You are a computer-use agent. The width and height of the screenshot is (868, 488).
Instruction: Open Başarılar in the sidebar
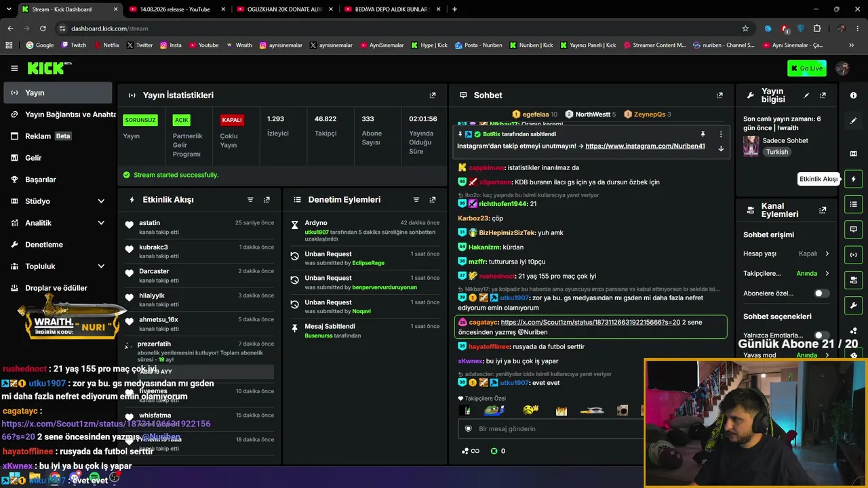coord(58,180)
